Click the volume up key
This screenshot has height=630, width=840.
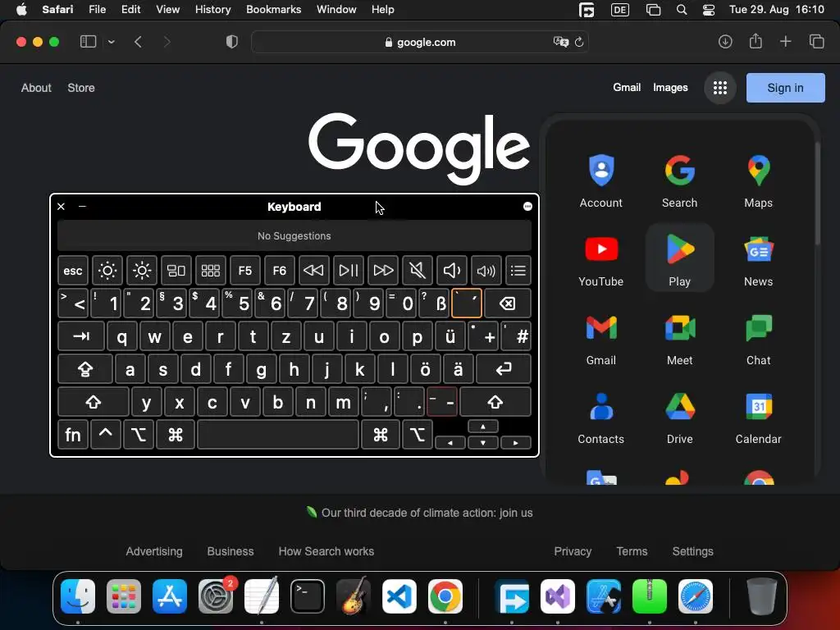486,271
